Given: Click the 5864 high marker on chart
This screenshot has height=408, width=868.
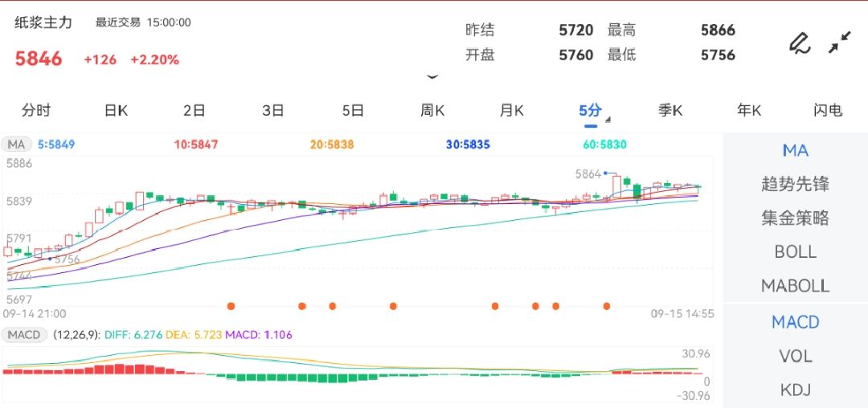Looking at the screenshot, I should [588, 174].
